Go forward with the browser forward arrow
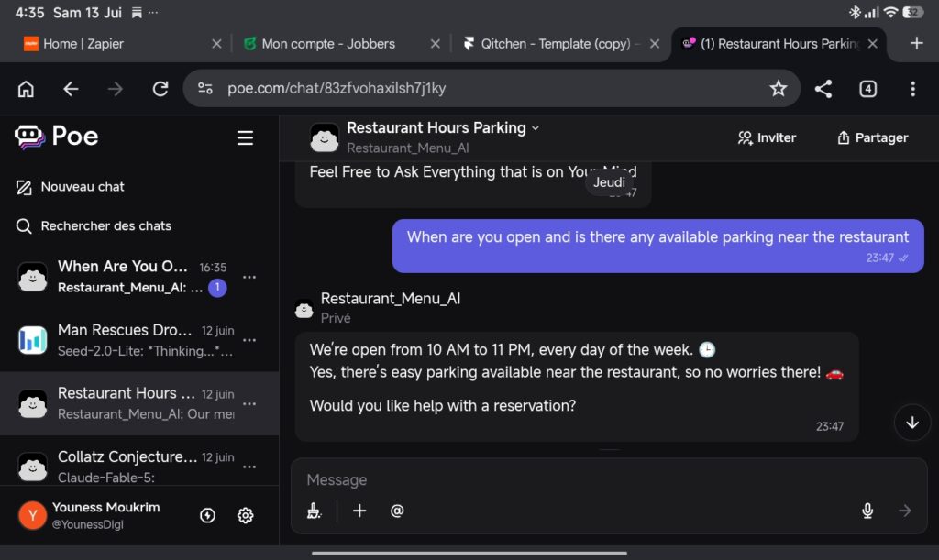 115,89
